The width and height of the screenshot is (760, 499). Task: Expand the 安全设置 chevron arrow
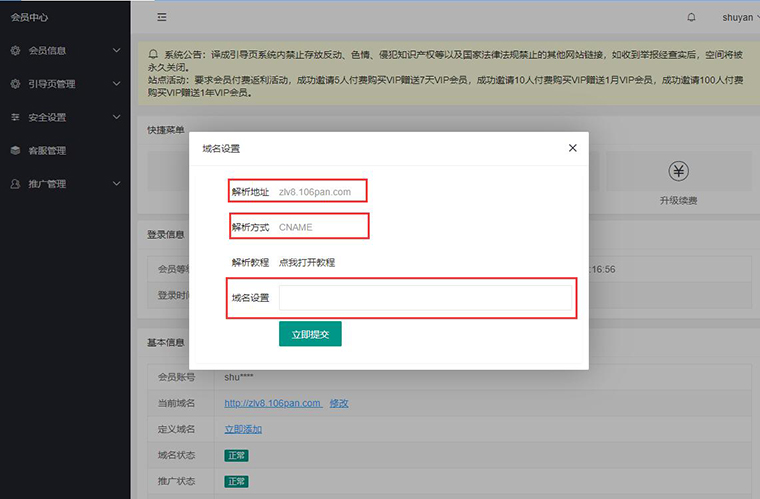pyautogui.click(x=117, y=117)
